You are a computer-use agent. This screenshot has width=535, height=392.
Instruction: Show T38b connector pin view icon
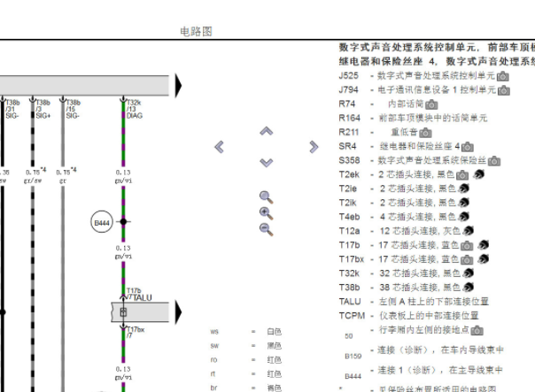tap(468, 288)
